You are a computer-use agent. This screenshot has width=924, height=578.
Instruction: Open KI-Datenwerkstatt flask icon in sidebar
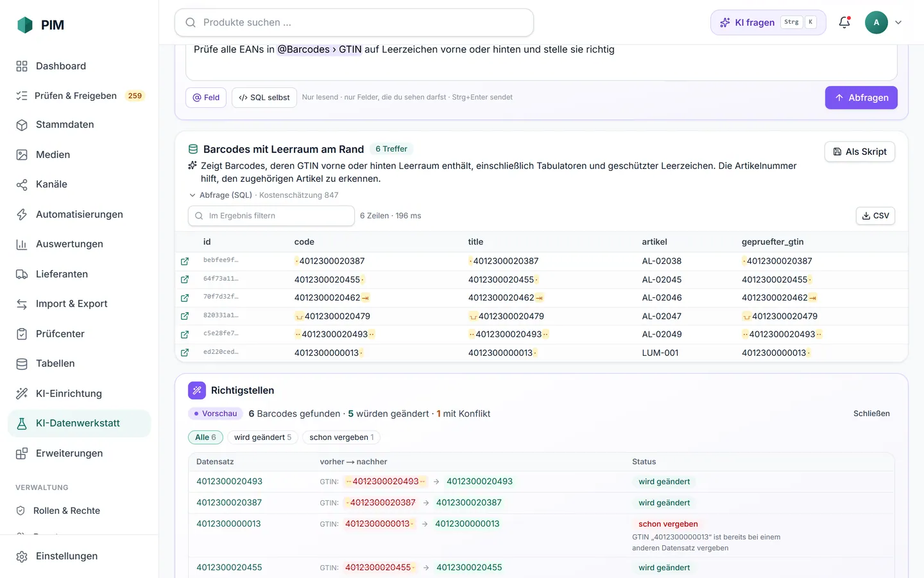tap(22, 423)
